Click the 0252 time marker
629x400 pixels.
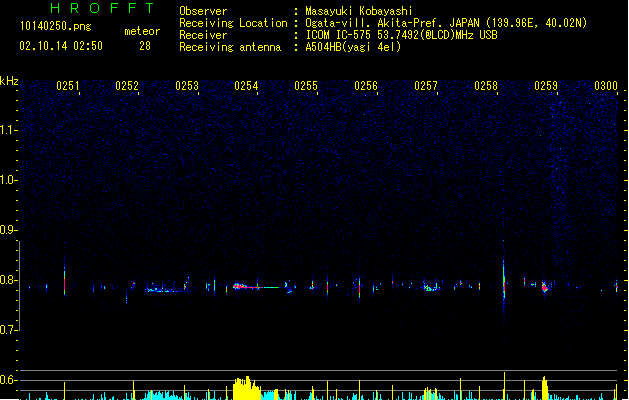click(127, 86)
